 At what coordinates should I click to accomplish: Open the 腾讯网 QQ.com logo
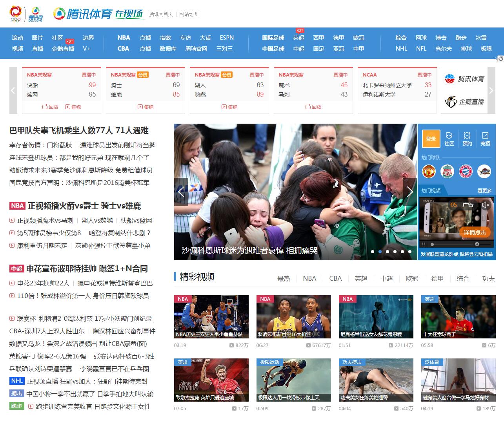[35, 15]
